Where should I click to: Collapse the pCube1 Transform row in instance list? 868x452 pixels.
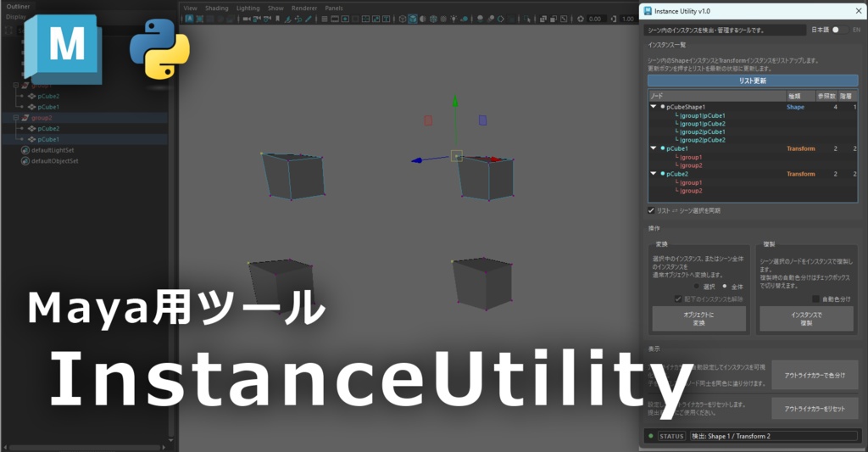[x=654, y=148]
